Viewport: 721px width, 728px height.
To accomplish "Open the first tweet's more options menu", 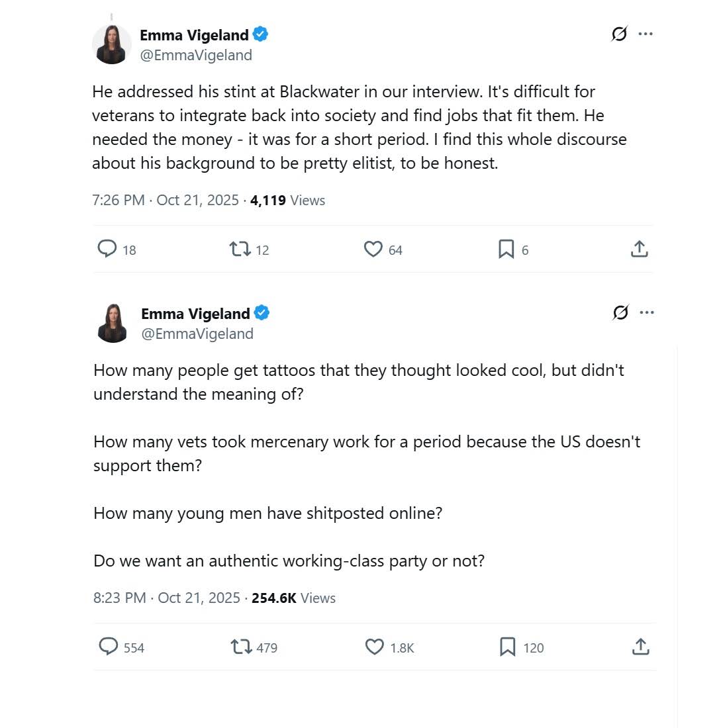I will 646,34.
